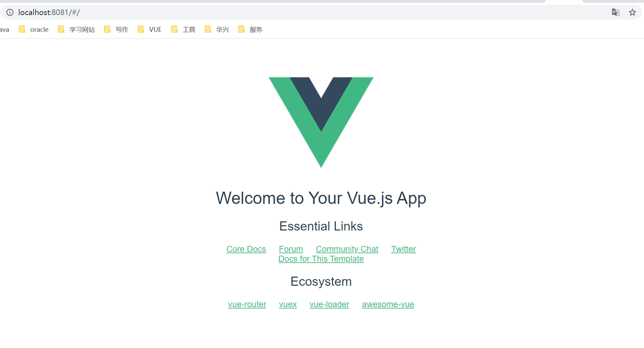Open Docs for This Template link
This screenshot has height=348, width=644.
(x=321, y=259)
